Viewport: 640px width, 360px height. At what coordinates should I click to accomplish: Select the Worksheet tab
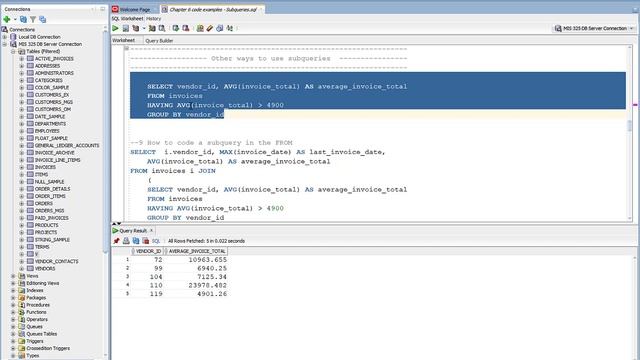click(x=124, y=40)
